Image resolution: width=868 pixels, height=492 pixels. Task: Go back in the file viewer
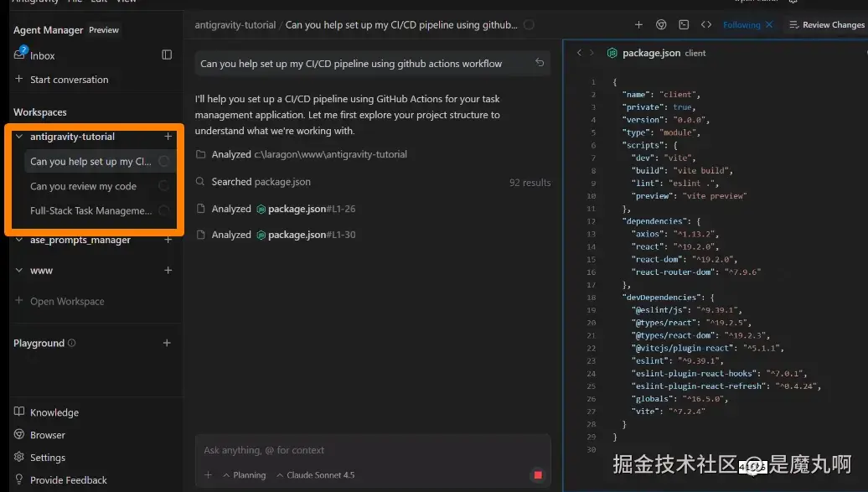click(x=579, y=53)
